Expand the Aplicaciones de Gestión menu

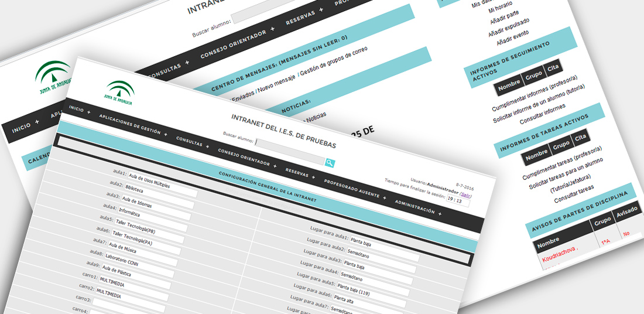point(166,134)
